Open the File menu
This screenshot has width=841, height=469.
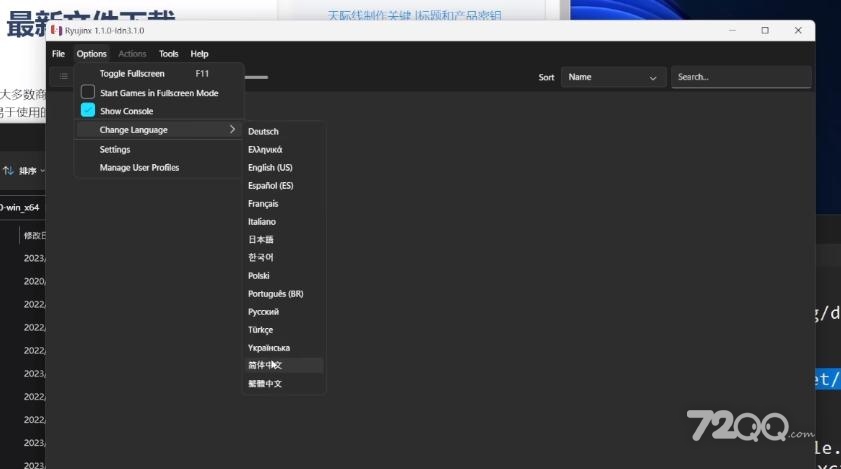click(58, 54)
